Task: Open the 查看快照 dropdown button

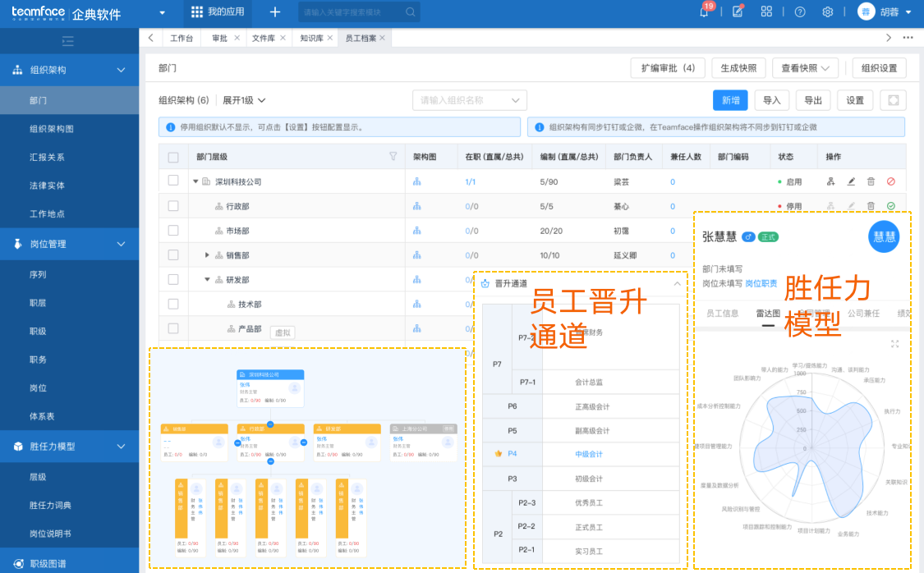Action: pyautogui.click(x=809, y=68)
